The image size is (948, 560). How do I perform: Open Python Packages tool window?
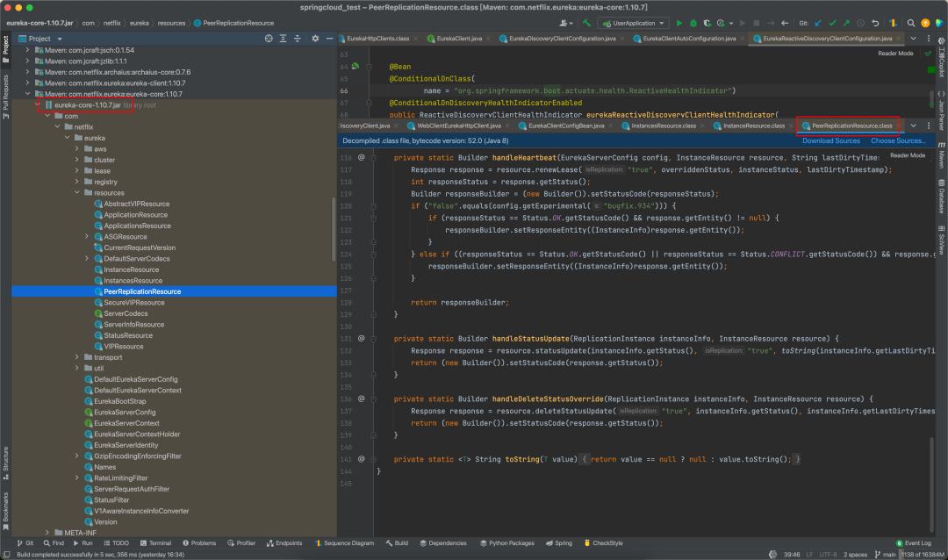coord(507,543)
